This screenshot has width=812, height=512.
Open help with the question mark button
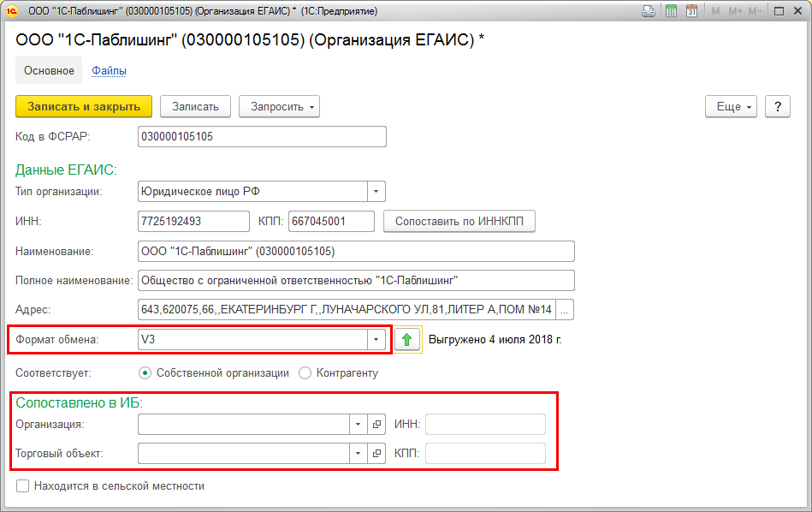point(777,107)
